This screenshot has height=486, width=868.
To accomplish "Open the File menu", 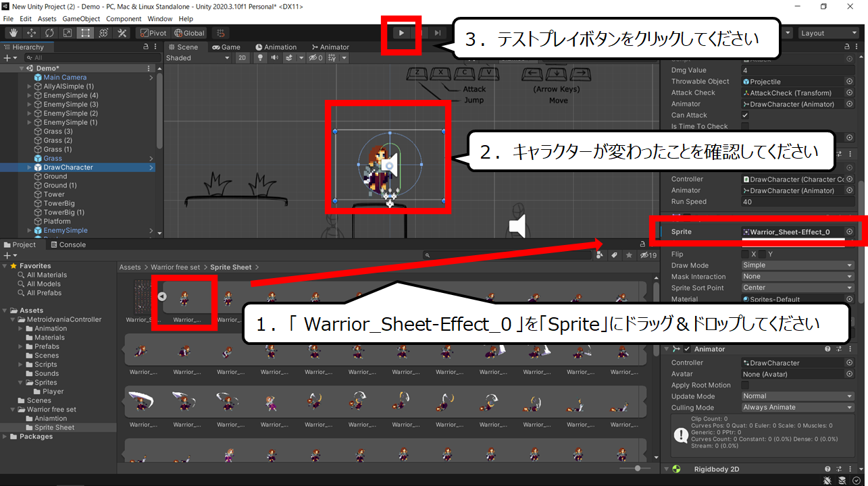I will pos(8,19).
